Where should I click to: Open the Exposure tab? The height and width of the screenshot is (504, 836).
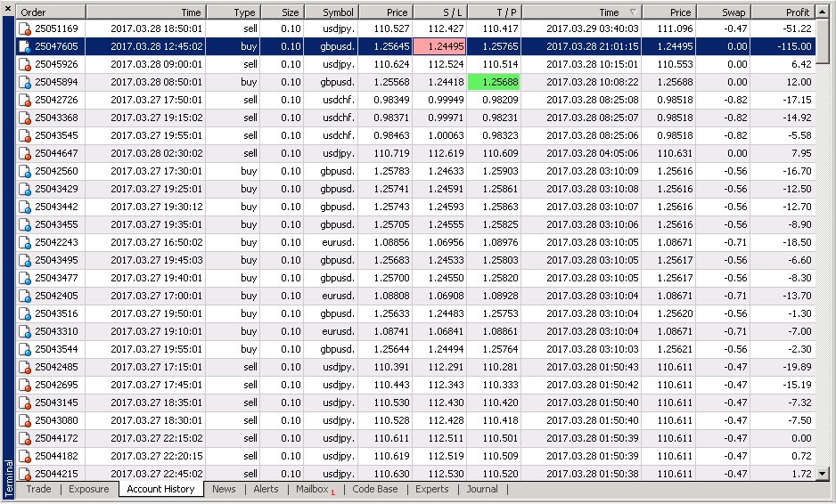(x=88, y=489)
